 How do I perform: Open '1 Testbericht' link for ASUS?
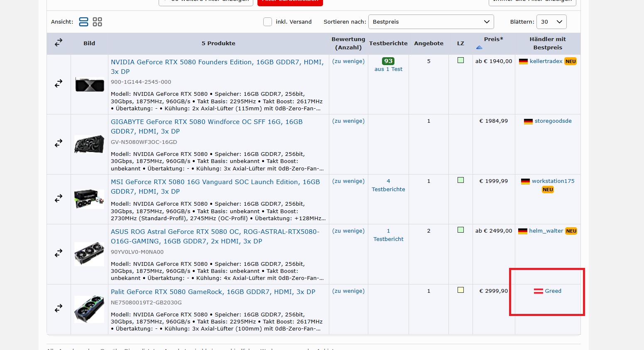point(388,235)
